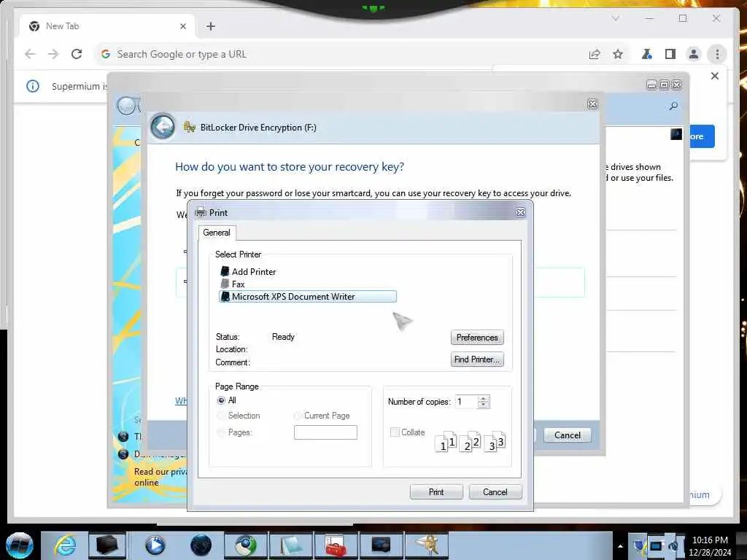Click Print in the Print dialog
Image resolution: width=747 pixels, height=560 pixels.
[x=436, y=492]
